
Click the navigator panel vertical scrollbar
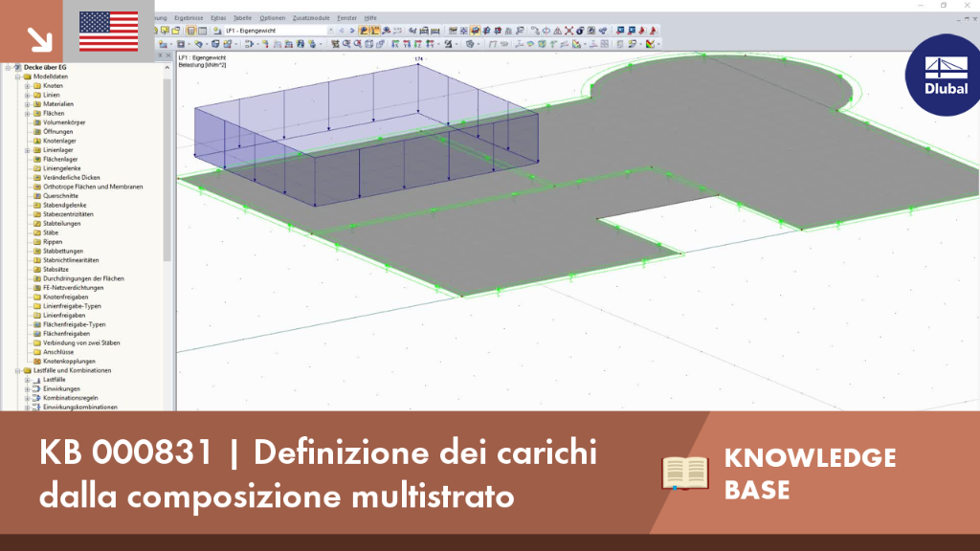click(167, 168)
